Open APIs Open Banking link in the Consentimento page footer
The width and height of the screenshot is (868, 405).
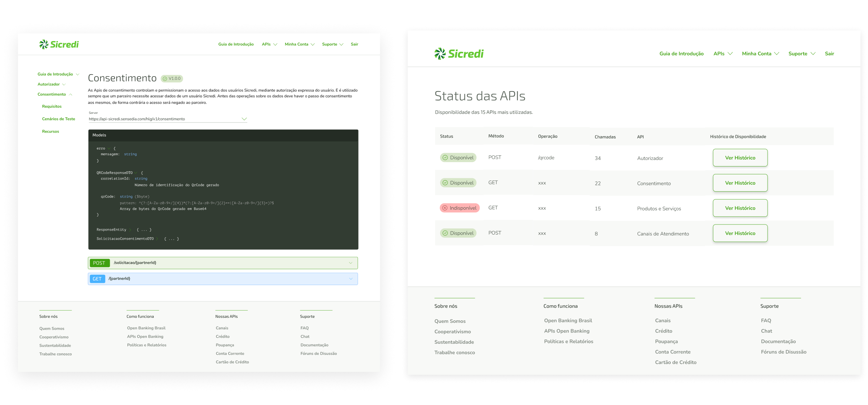145,337
